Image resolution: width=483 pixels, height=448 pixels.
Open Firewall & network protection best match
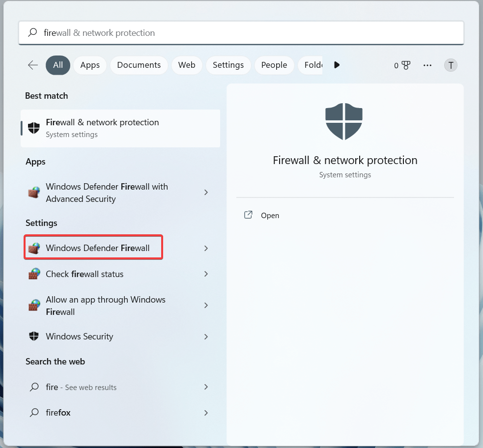[120, 128]
